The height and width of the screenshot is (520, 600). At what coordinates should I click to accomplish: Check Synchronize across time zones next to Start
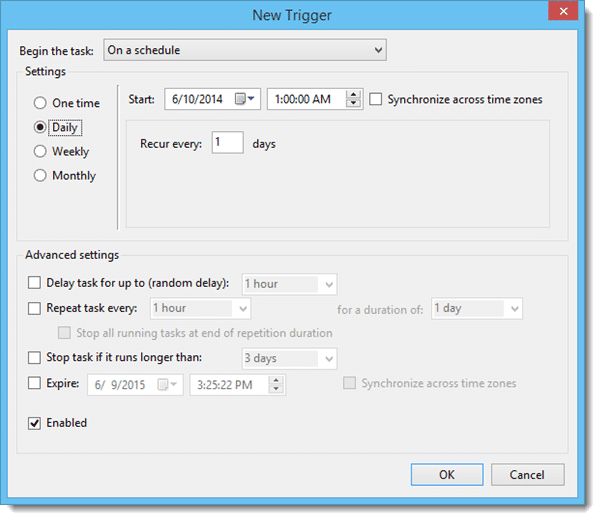375,99
